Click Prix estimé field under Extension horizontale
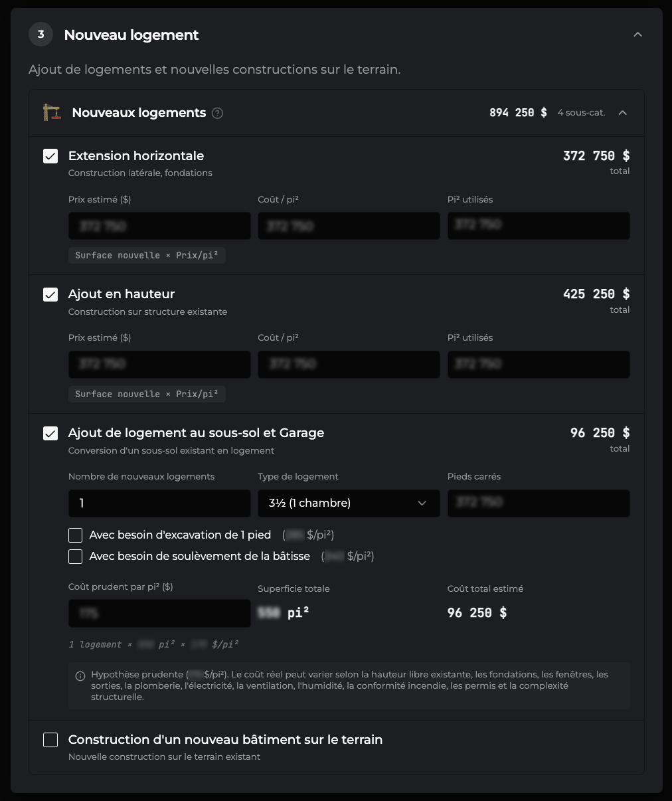 coord(159,226)
